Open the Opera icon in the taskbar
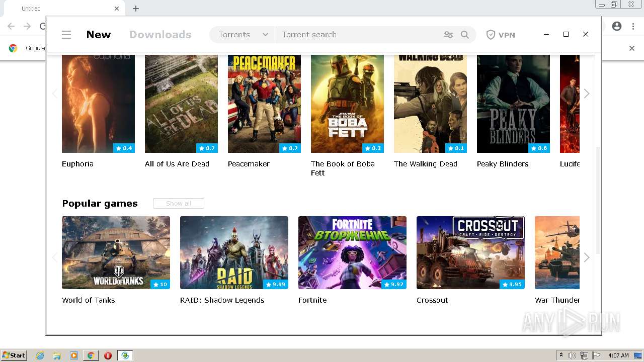 (108, 355)
